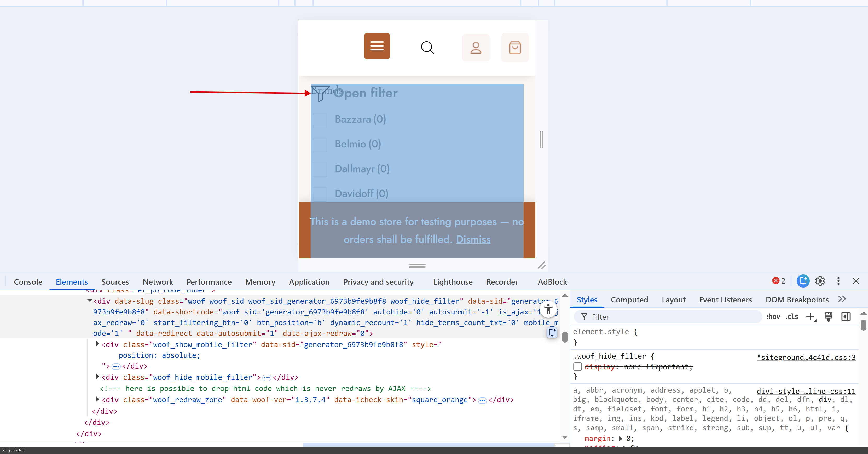This screenshot has height=454, width=868.
Task: Toggle the :hov element state button
Action: point(773,317)
